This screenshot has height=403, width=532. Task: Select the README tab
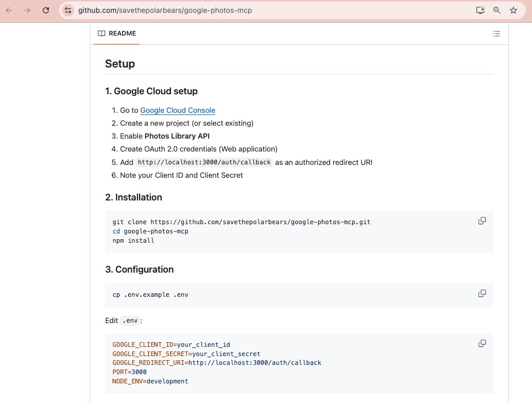point(117,33)
